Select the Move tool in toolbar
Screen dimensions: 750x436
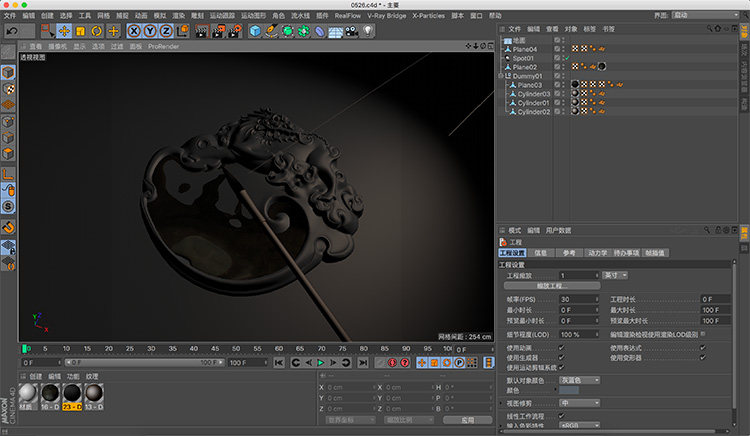(64, 31)
